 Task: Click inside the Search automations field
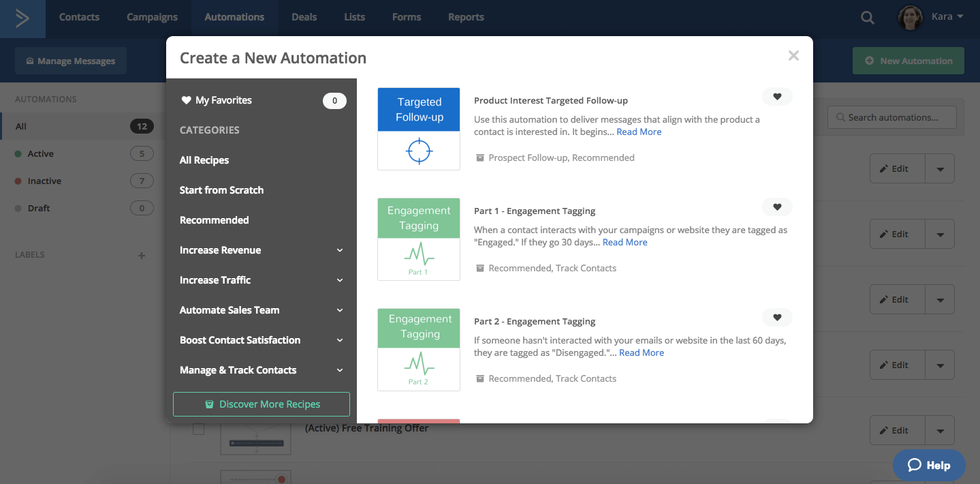[x=892, y=117]
